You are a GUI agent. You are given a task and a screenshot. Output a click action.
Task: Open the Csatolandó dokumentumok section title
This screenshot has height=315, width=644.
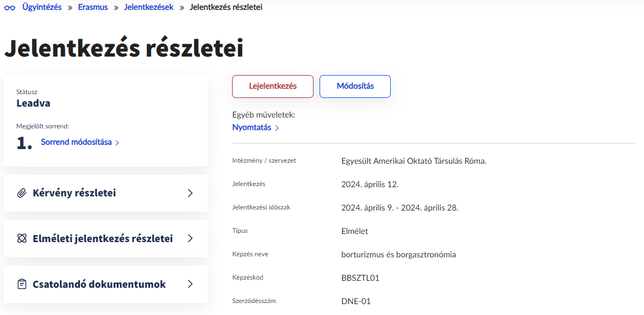click(99, 284)
